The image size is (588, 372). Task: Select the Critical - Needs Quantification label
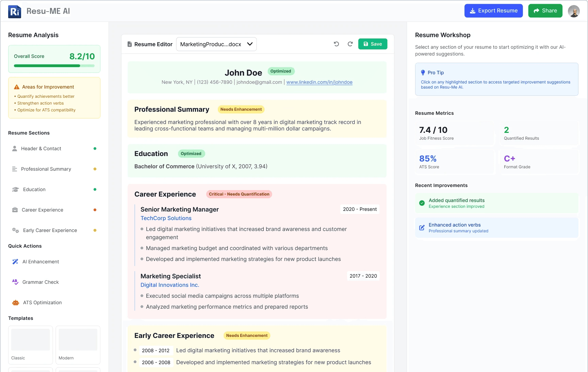[x=239, y=194]
